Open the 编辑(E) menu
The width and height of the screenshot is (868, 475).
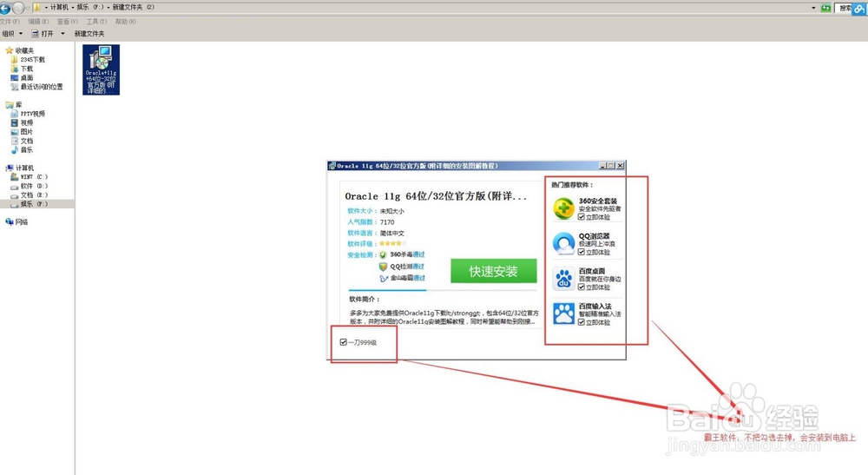(x=38, y=22)
